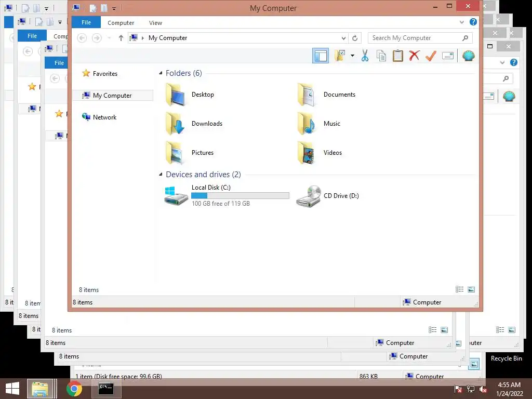
Task: Open dropdown arrow beside folder options icon
Action: (353, 56)
